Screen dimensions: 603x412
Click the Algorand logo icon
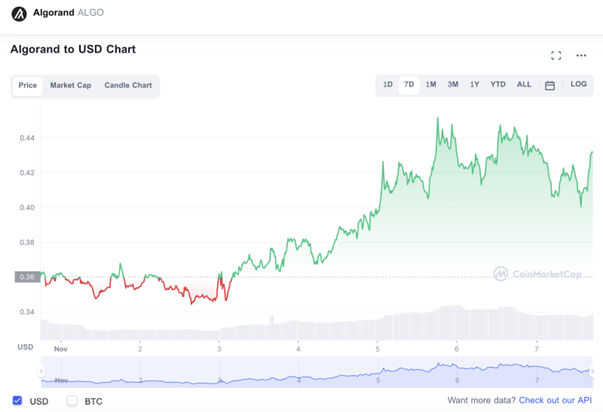click(19, 14)
